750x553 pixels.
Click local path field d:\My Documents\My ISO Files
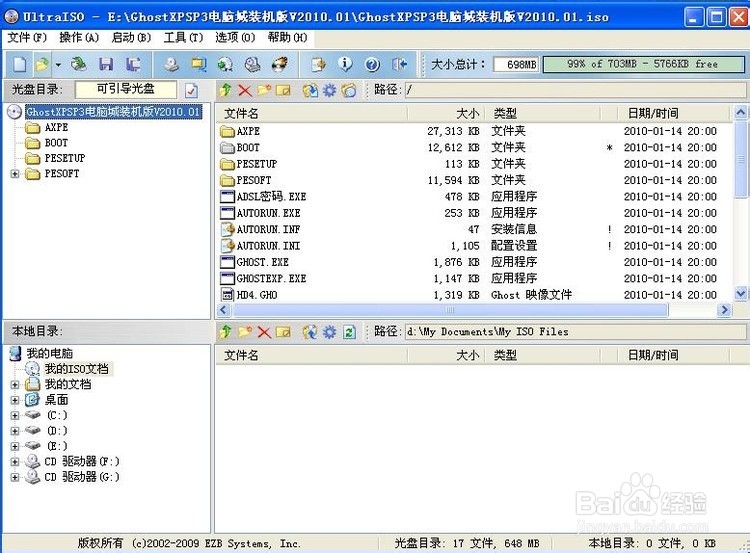coord(576,332)
